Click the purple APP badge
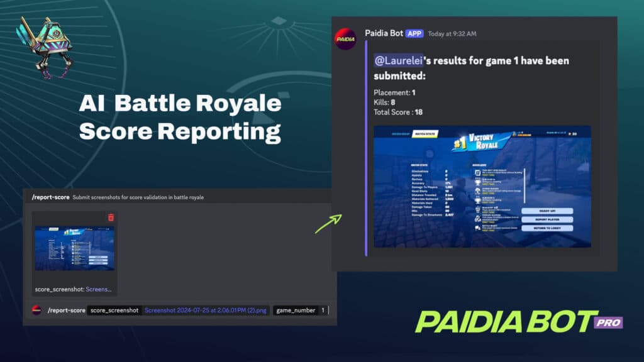Screen dimensions: 644x362 point(414,33)
